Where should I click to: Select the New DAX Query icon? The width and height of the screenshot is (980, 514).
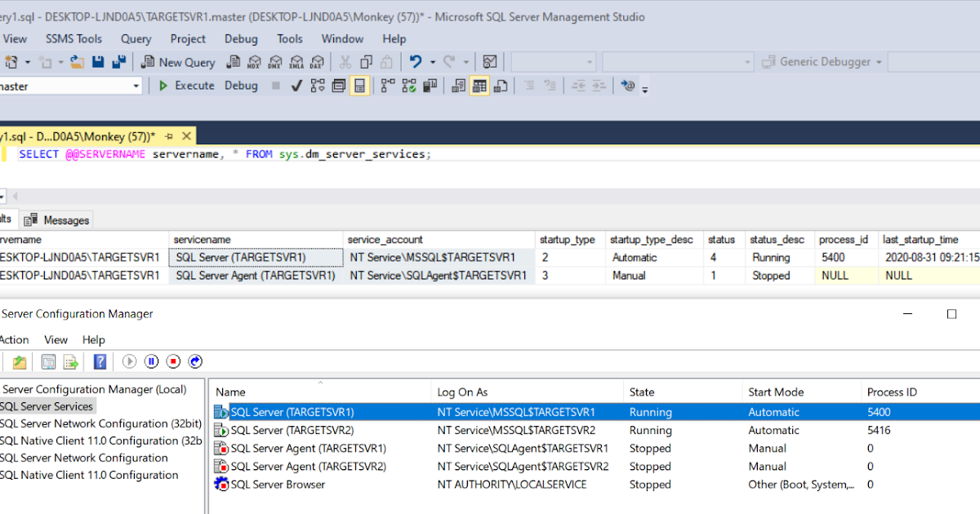pos(317,61)
